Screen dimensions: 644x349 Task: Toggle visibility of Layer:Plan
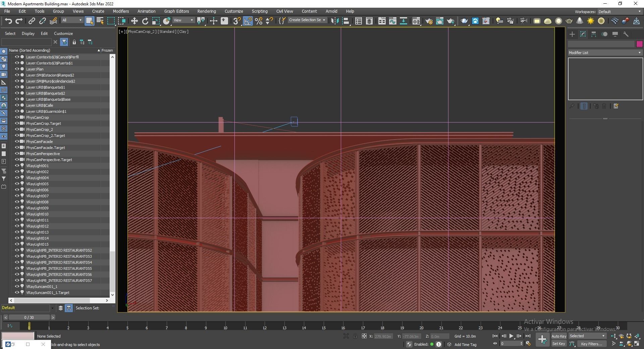(17, 69)
